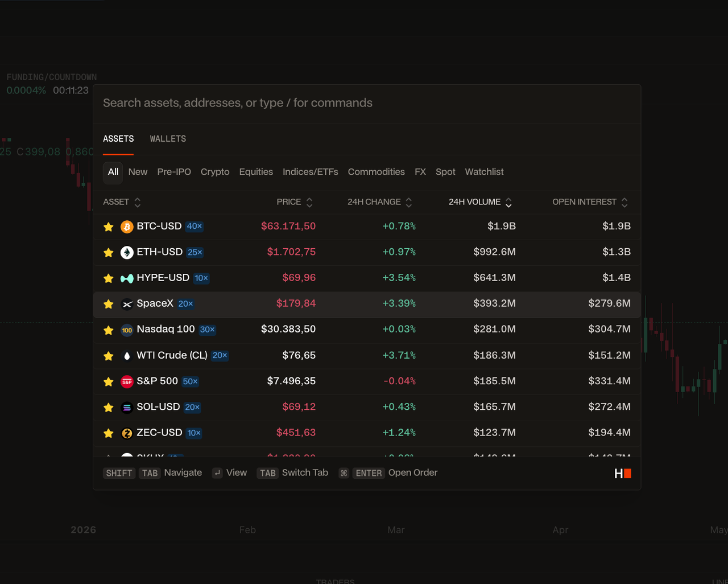Screen dimensions: 728x584
Task: Click the Navigate label in the footer
Action: (183, 473)
